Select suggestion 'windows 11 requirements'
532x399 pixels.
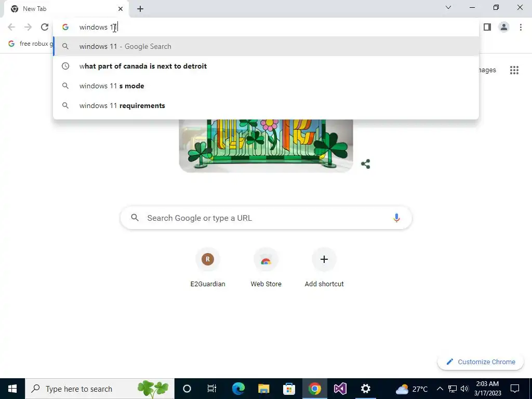coord(266,105)
